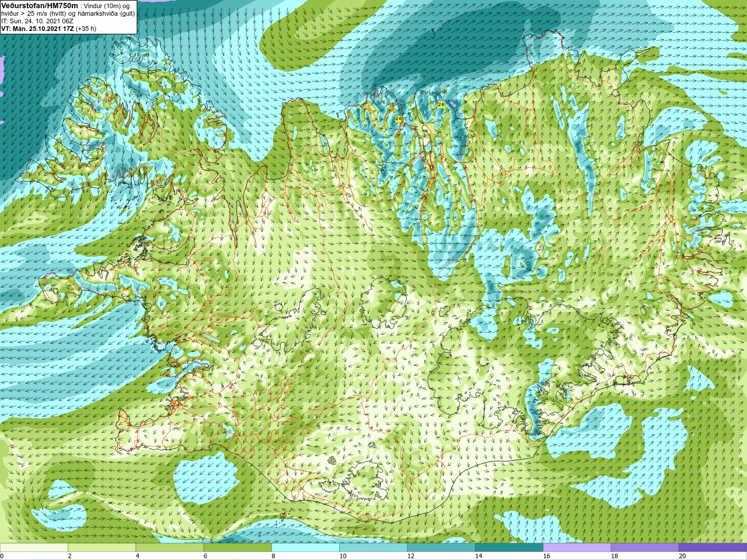Click the legend scale label 6
747x560 pixels.
[205, 556]
